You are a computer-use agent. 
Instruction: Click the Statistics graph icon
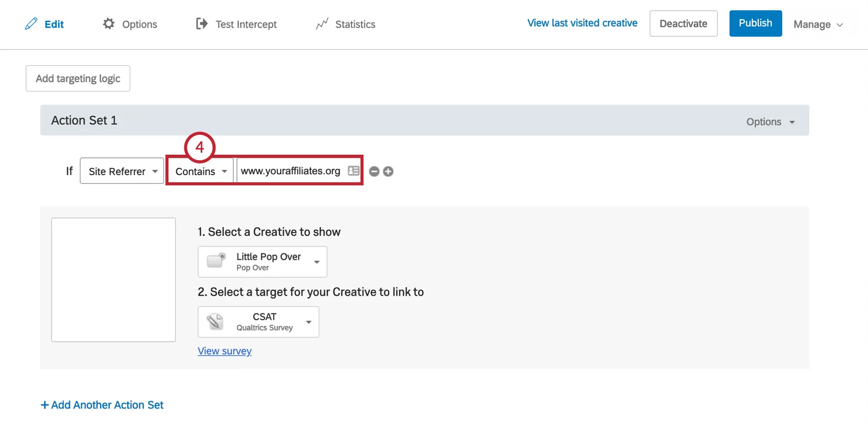(x=322, y=24)
